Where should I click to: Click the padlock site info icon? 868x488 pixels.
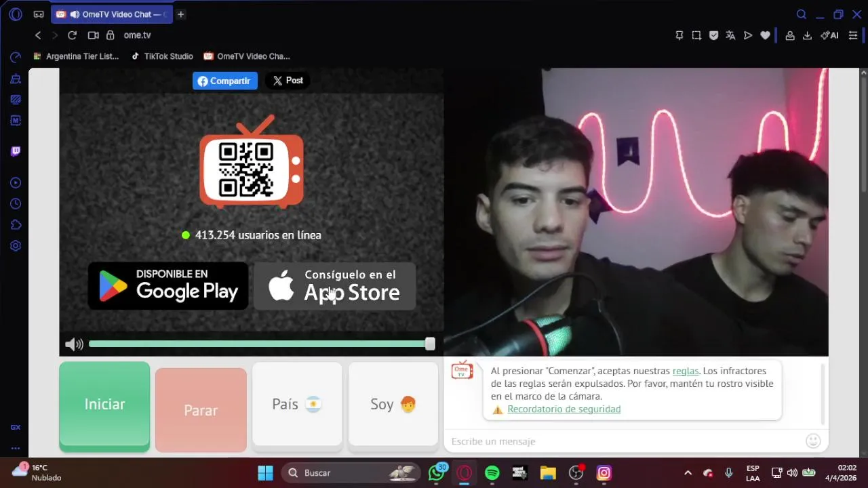click(x=111, y=35)
